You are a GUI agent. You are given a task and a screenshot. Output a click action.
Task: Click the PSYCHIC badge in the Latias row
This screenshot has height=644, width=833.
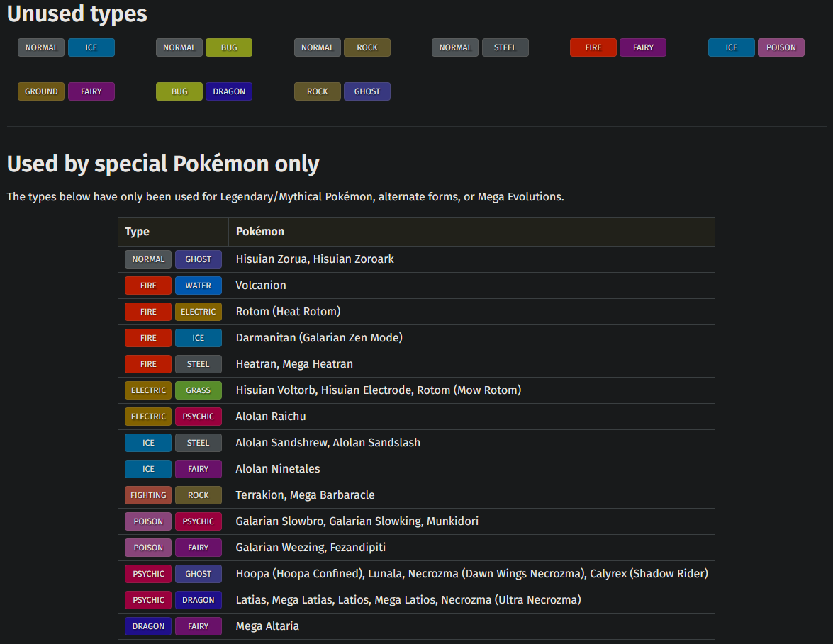(148, 600)
